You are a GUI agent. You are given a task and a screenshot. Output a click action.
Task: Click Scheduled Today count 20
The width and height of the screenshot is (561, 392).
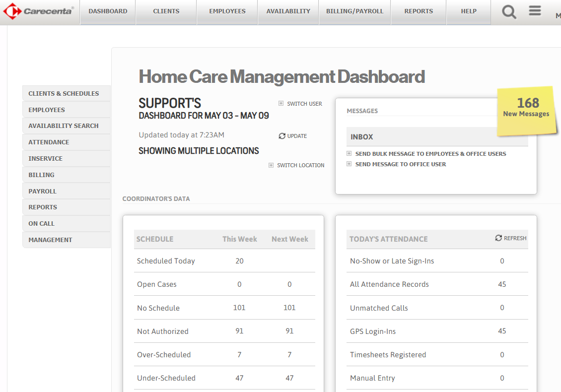[x=239, y=261]
